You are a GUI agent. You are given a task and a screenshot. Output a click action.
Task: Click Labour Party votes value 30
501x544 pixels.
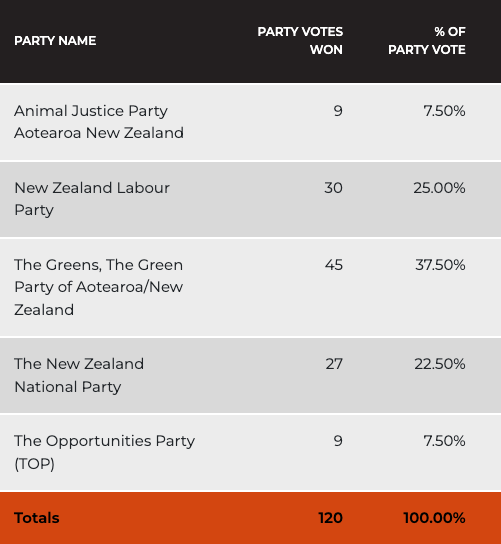[x=333, y=188]
